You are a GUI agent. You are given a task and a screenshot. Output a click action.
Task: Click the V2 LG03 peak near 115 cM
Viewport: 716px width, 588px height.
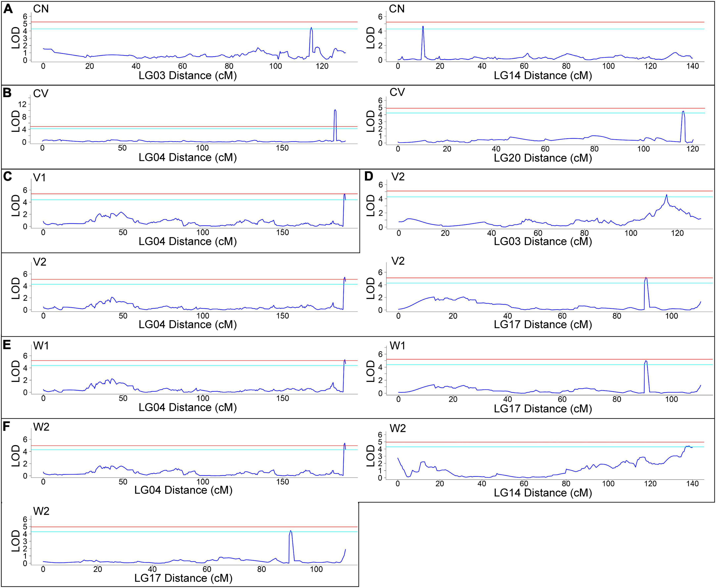click(666, 195)
